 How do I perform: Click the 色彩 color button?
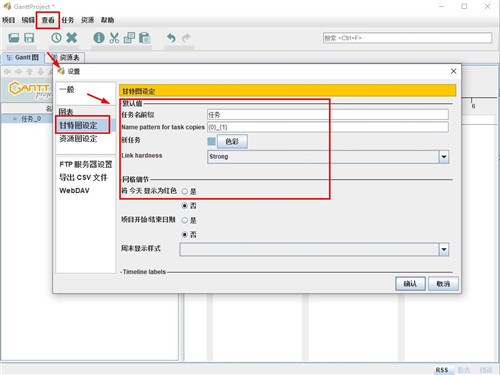point(232,141)
